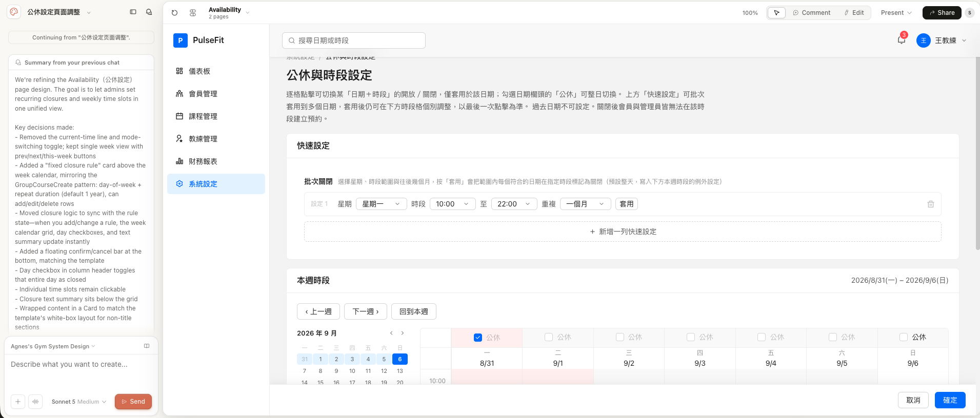
Task: Click the plus attachment button in chat box
Action: click(18, 402)
